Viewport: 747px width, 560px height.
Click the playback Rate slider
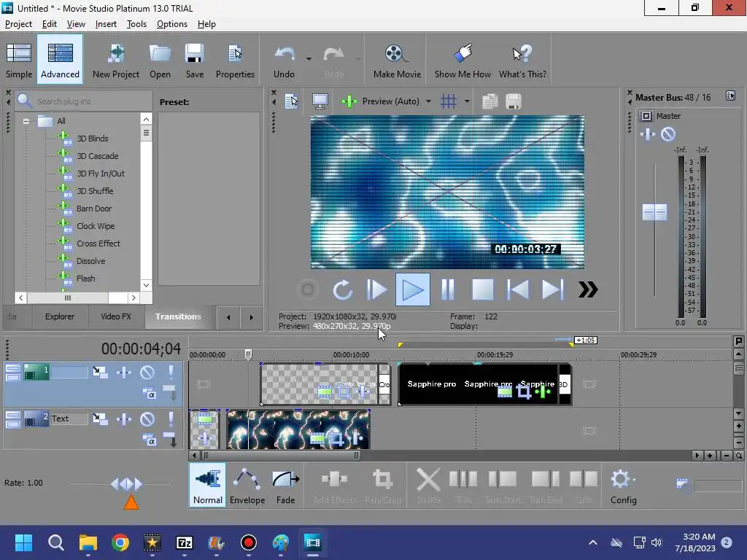(x=126, y=484)
